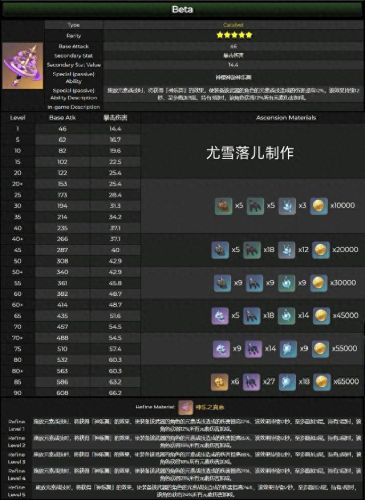Image resolution: width=365 pixels, height=500 pixels.
Task: Click the Mora coin icon beside x20000
Action: click(x=320, y=250)
